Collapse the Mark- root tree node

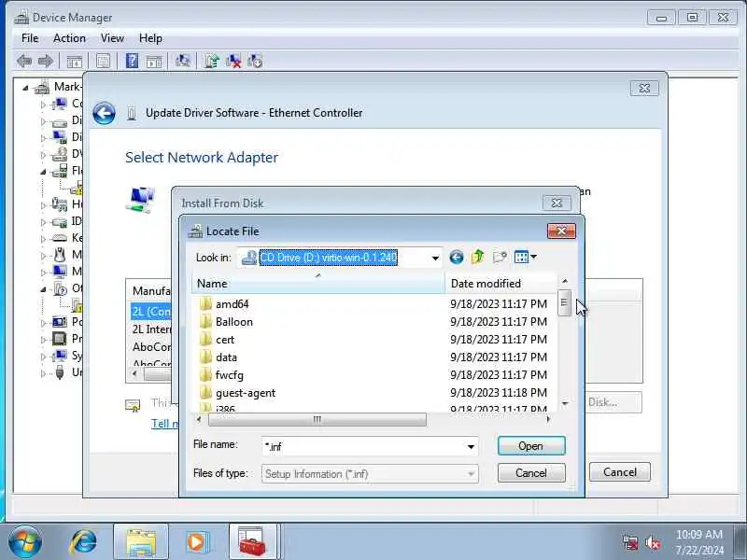tap(26, 88)
